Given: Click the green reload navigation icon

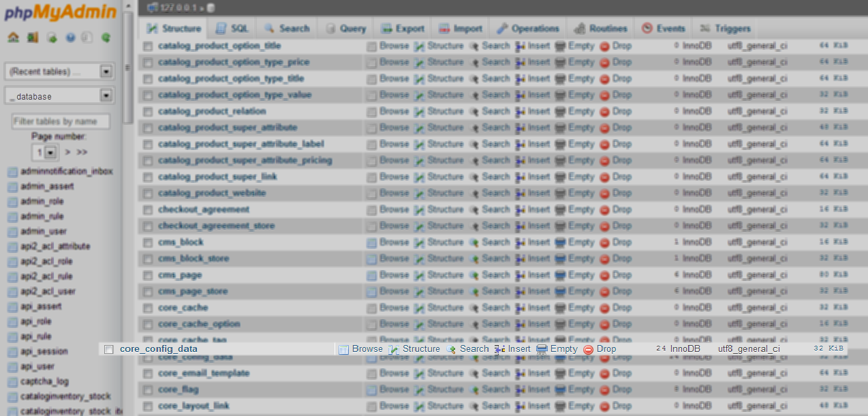Looking at the screenshot, I should [106, 38].
